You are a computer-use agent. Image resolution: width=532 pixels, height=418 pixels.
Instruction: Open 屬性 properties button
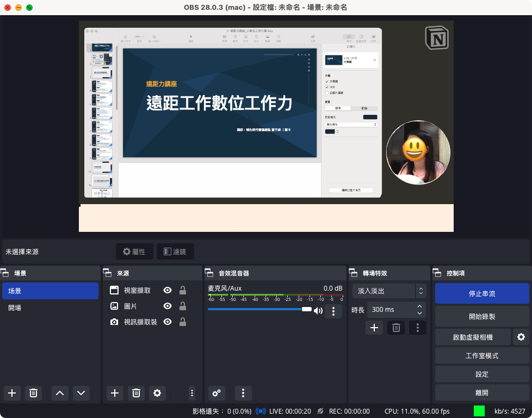[134, 251]
